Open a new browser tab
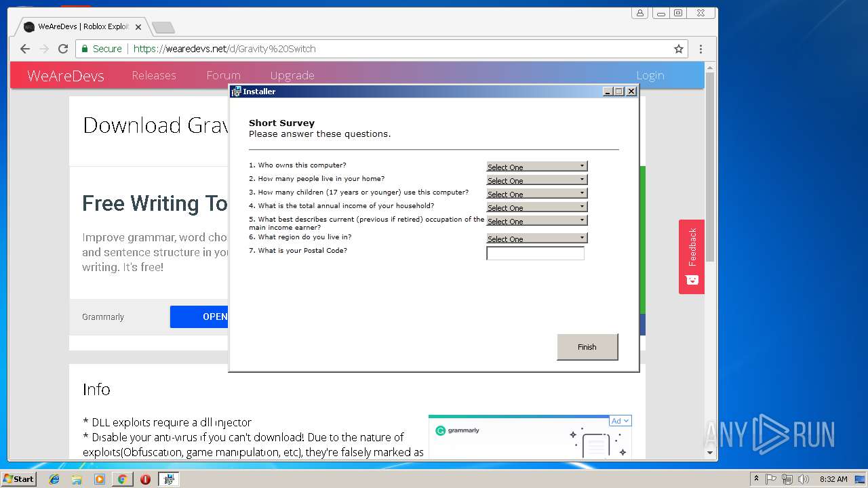 (x=163, y=27)
